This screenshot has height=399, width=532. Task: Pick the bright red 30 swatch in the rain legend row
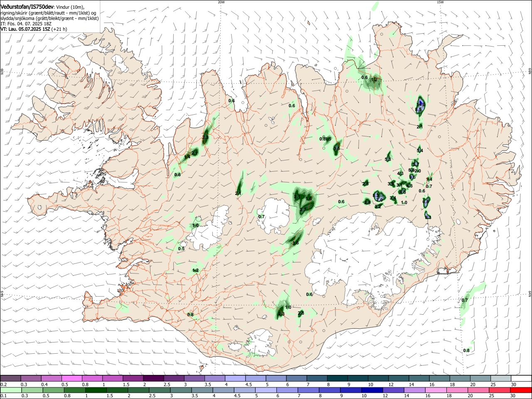click(520, 390)
